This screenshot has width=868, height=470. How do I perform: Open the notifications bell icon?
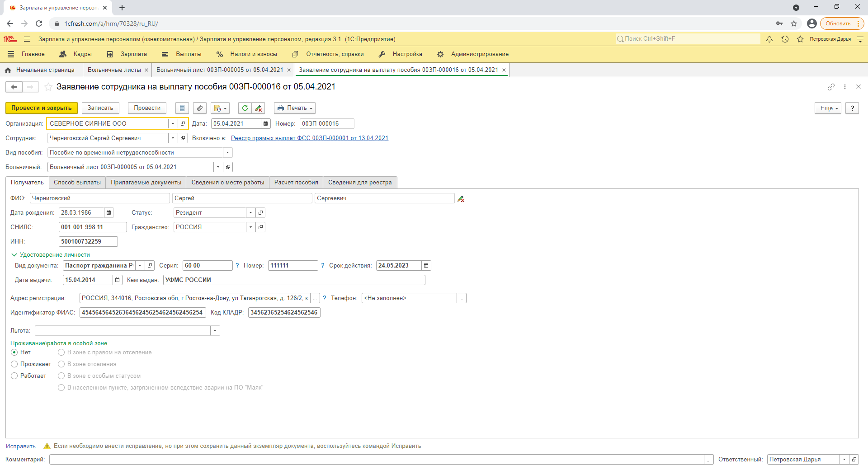coord(769,39)
